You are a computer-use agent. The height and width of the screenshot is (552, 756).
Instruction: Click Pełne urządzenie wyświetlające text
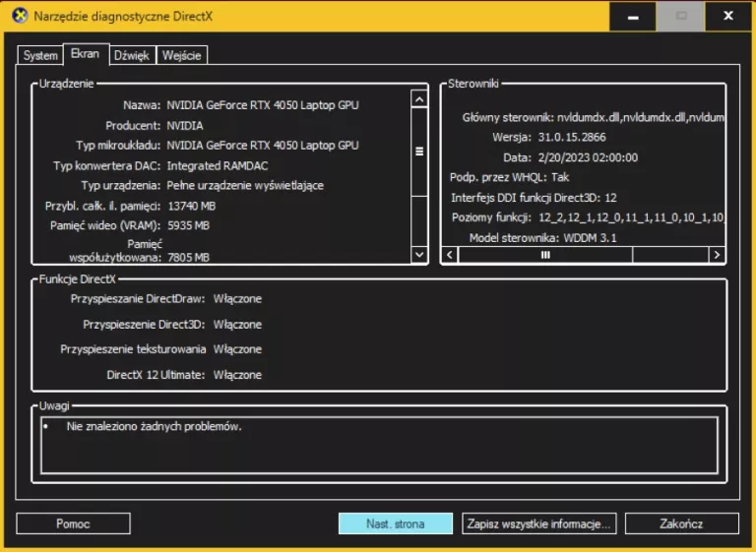pos(245,186)
